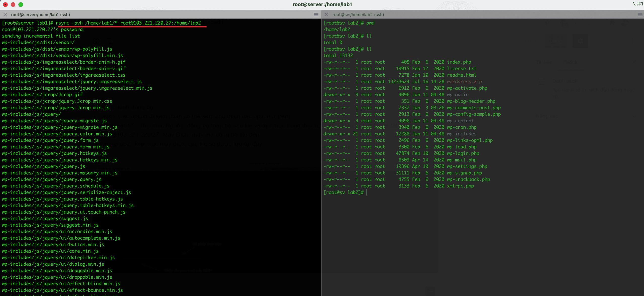
Task: Click wp-polyfill.min.js output line
Action: pyautogui.click(x=62, y=56)
